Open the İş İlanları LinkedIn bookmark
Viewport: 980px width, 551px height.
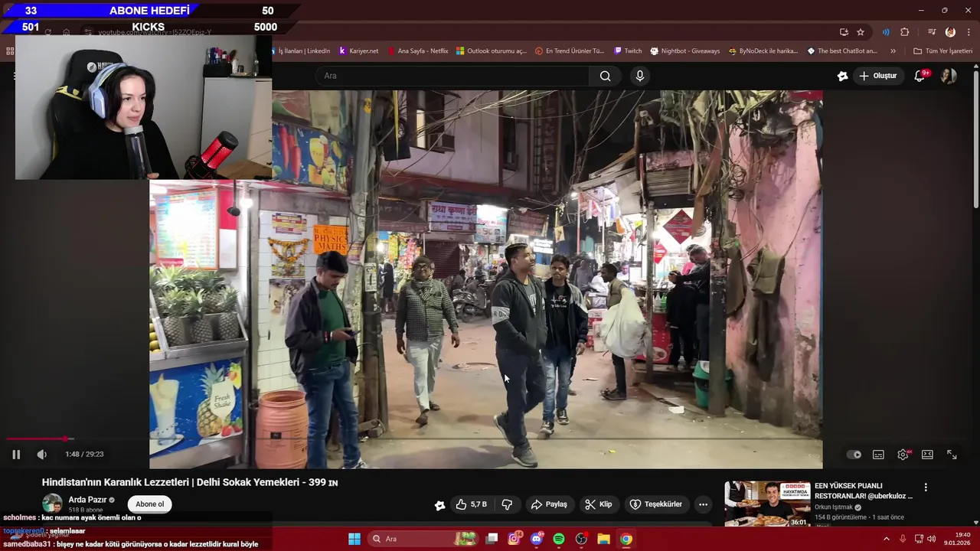tap(302, 51)
